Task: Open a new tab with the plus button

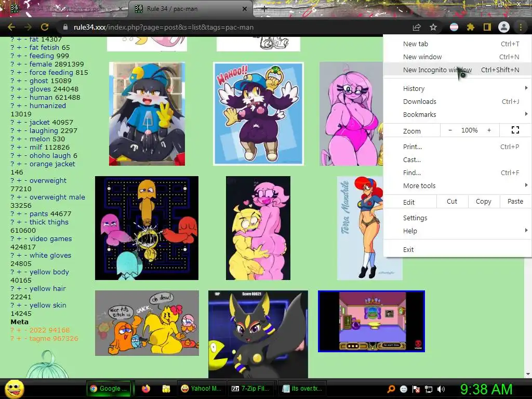Action: pos(264,9)
